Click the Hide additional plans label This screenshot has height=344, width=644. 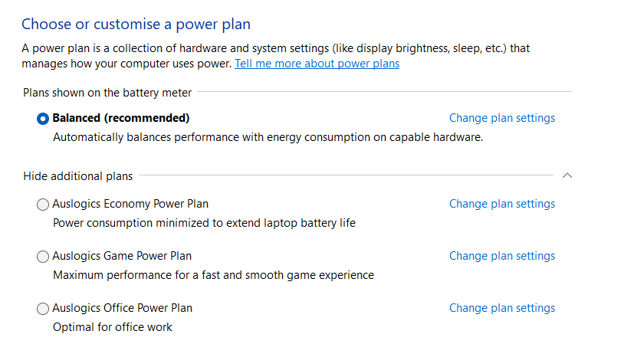click(77, 176)
